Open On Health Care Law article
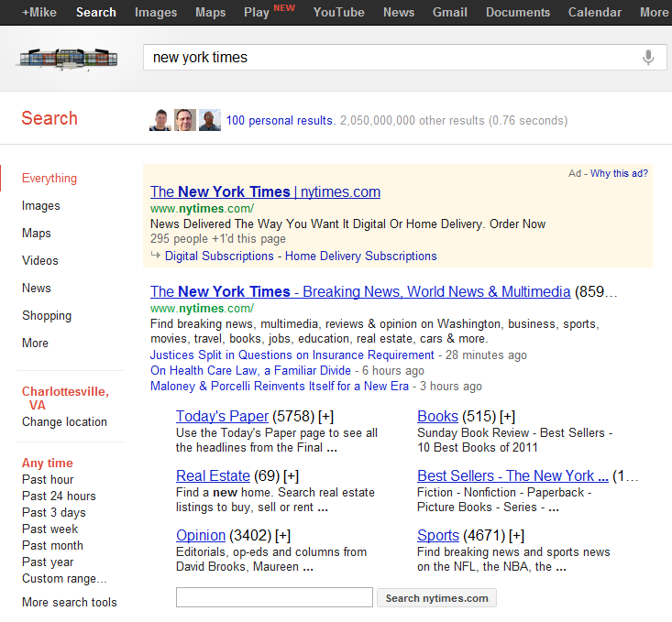Screen dimensions: 672x622 (250, 371)
